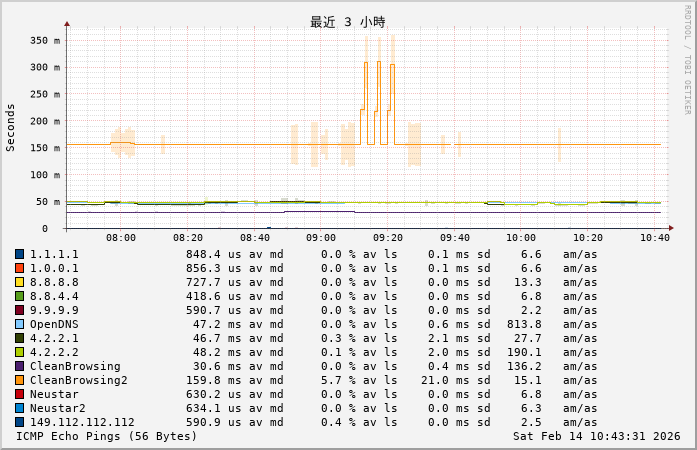Image resolution: width=697 pixels, height=450 pixels.
Task: Select the CleanBrowsing2 orange legend swatch
Action: (x=19, y=380)
